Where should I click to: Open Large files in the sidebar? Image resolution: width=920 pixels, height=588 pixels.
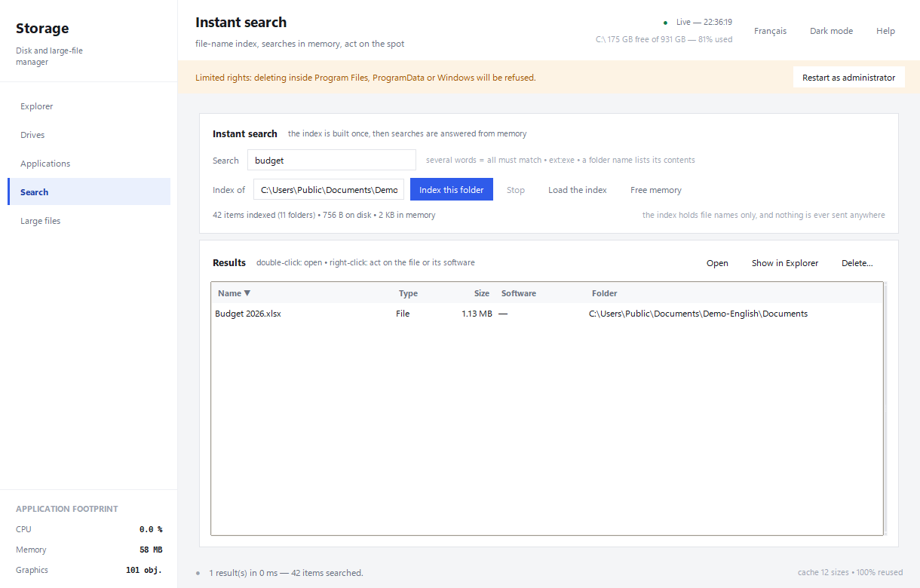tap(89, 221)
